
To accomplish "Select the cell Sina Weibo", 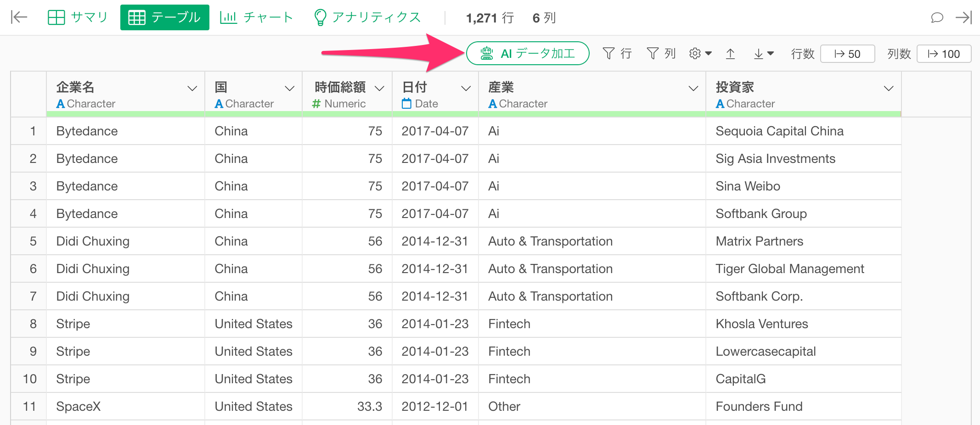I will pos(804,186).
